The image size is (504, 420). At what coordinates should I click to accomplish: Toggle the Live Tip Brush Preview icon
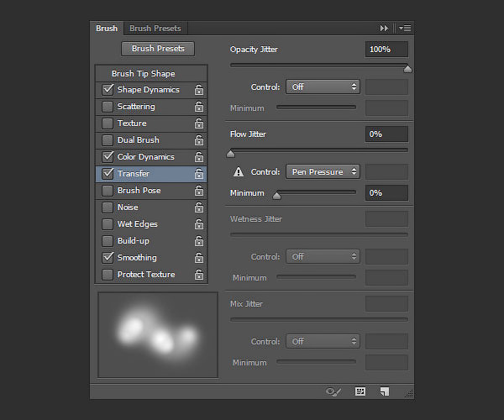[x=333, y=391]
